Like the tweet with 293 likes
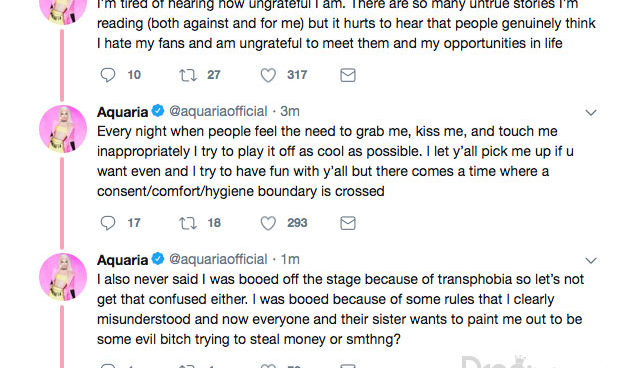Image resolution: width=637 pixels, height=368 pixels. point(268,223)
